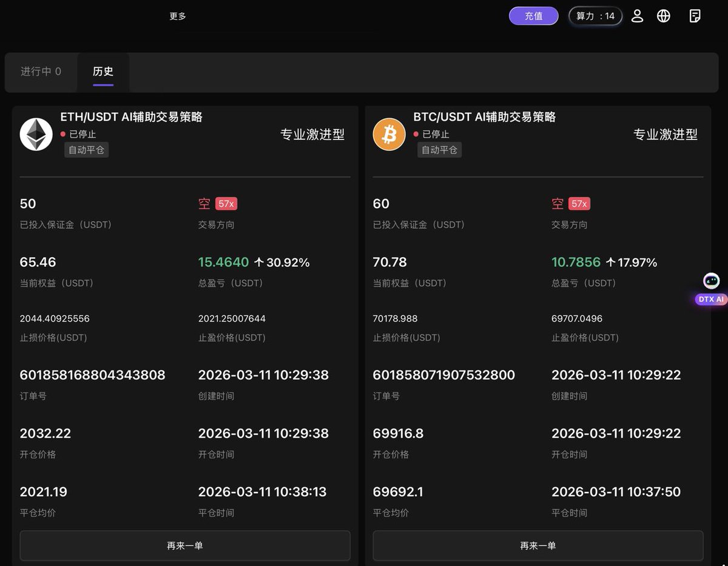The image size is (728, 566).
Task: Toggle 自动平仓 tag on ETH card
Action: coord(86,150)
